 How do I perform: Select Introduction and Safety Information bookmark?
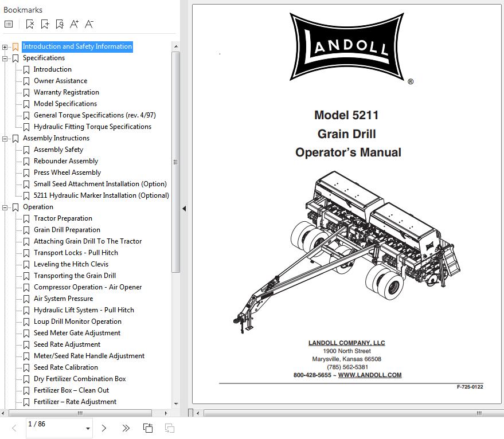click(x=77, y=46)
